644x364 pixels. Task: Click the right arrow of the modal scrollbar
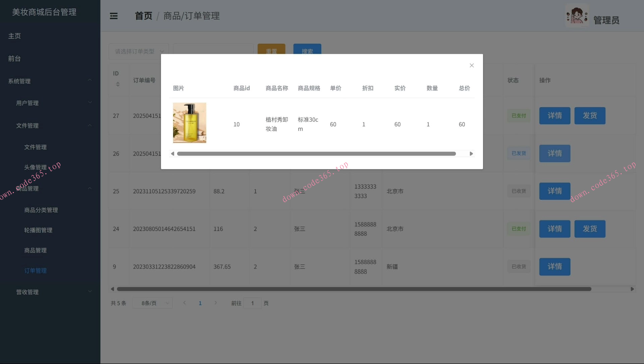(471, 153)
